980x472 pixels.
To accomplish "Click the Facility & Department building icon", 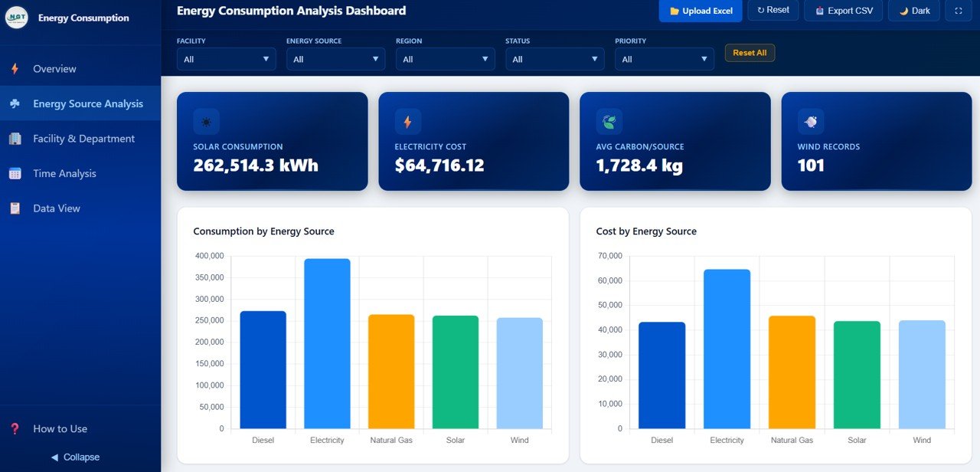I will coord(15,139).
